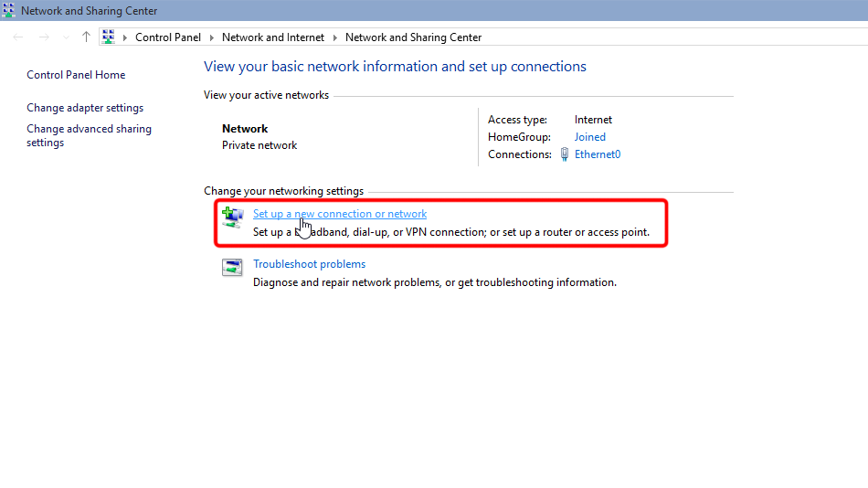Click the Troubleshoot problems icon
Image resolution: width=868 pixels, height=488 pixels.
coord(232,268)
